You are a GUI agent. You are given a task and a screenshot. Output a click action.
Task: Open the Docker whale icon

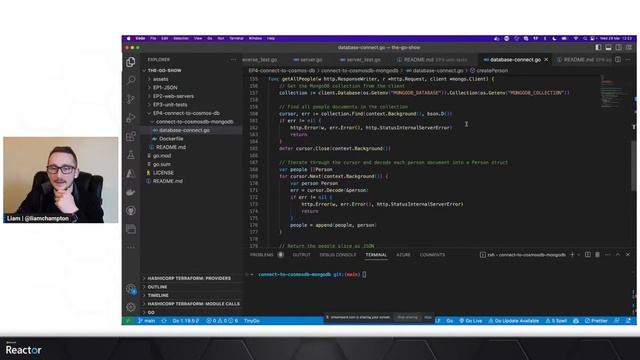(131, 192)
